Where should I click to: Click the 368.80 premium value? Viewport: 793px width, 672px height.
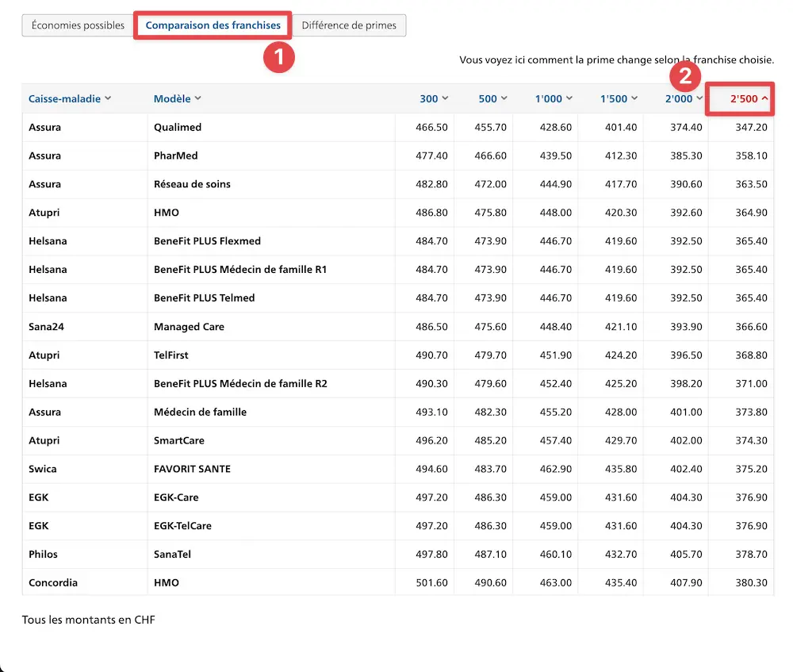point(752,355)
